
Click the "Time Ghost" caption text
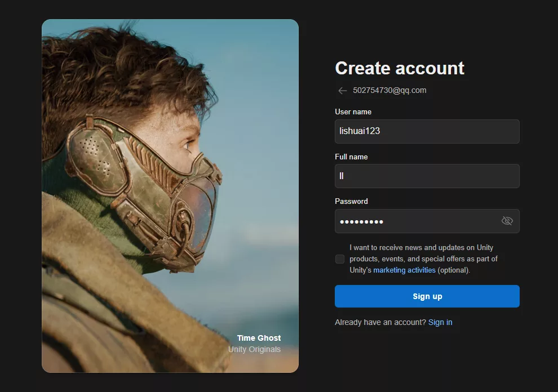coord(259,338)
